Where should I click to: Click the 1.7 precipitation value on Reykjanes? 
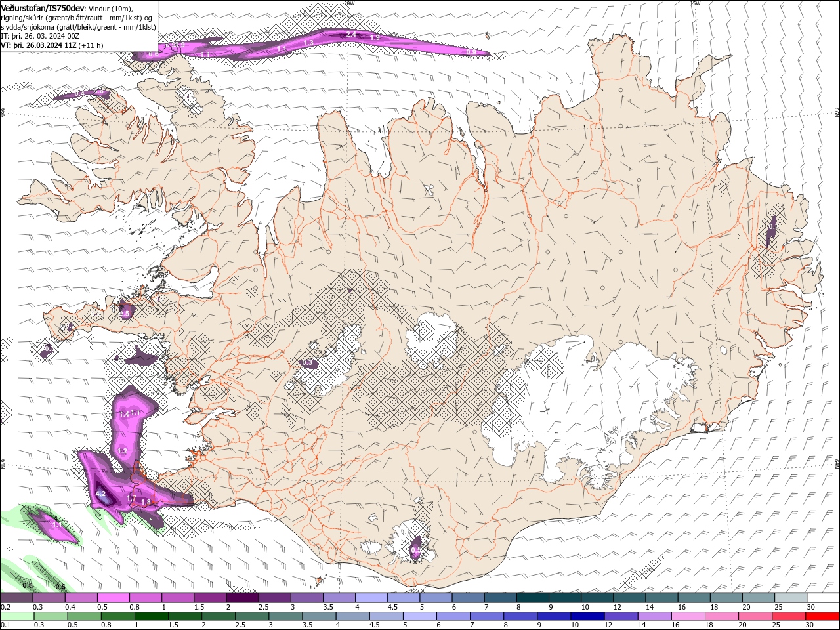[131, 499]
